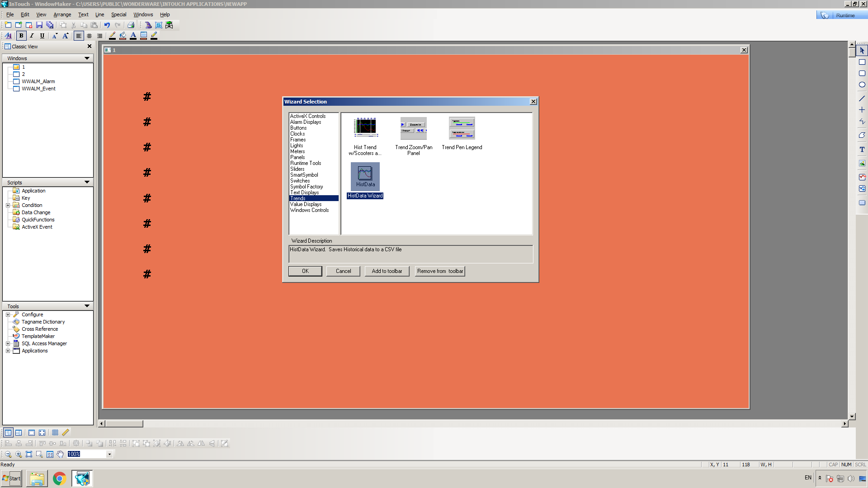The height and width of the screenshot is (488, 868).
Task: Open the line color swatch
Action: coord(112,36)
